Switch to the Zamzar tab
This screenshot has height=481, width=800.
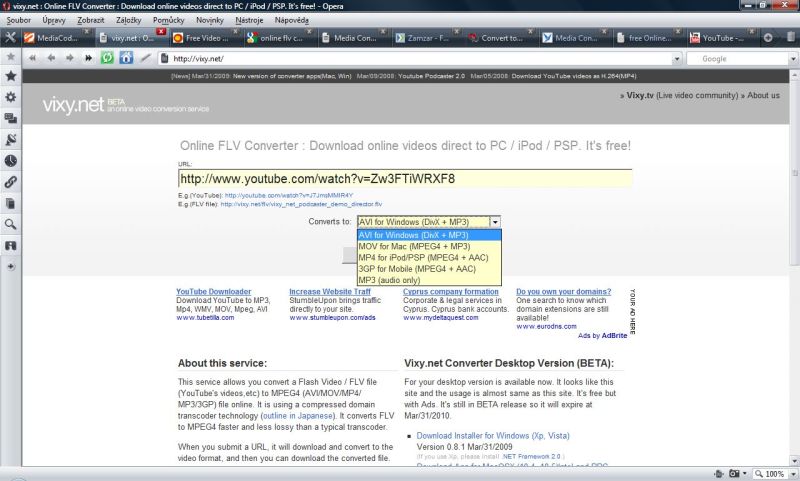pyautogui.click(x=427, y=38)
